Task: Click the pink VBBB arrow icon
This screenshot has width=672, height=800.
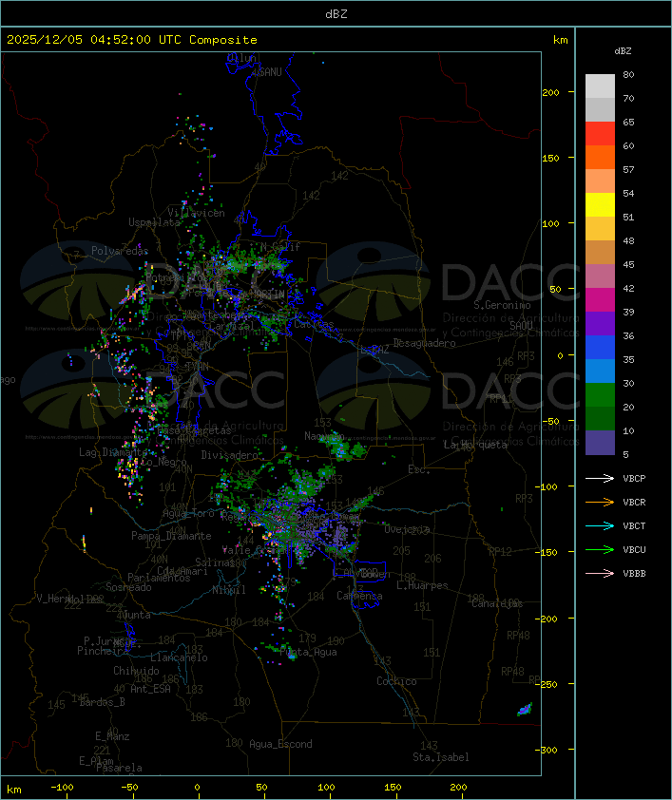Action: [x=600, y=573]
